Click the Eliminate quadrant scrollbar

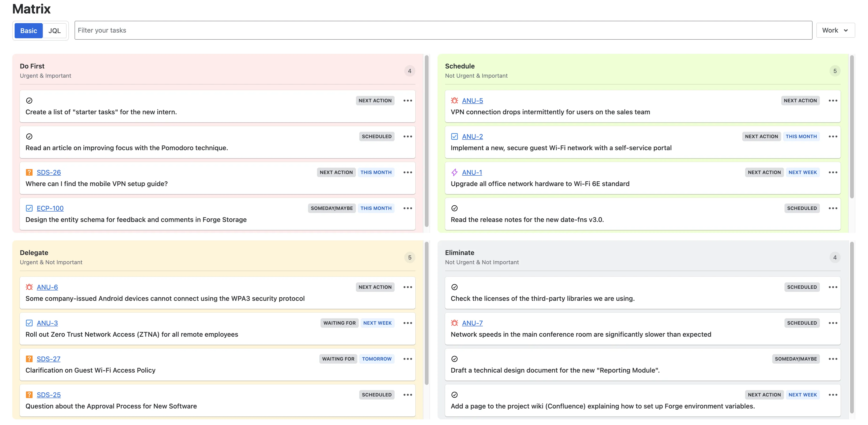pos(852,327)
